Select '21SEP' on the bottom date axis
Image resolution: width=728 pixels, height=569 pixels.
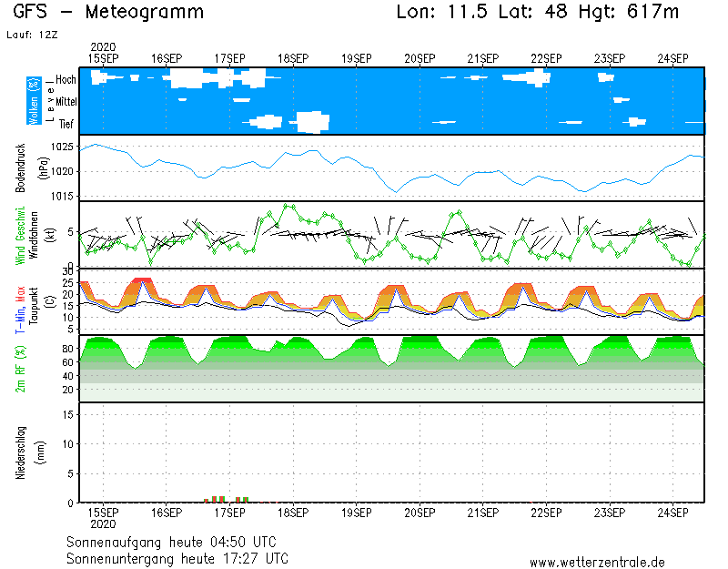(483, 513)
